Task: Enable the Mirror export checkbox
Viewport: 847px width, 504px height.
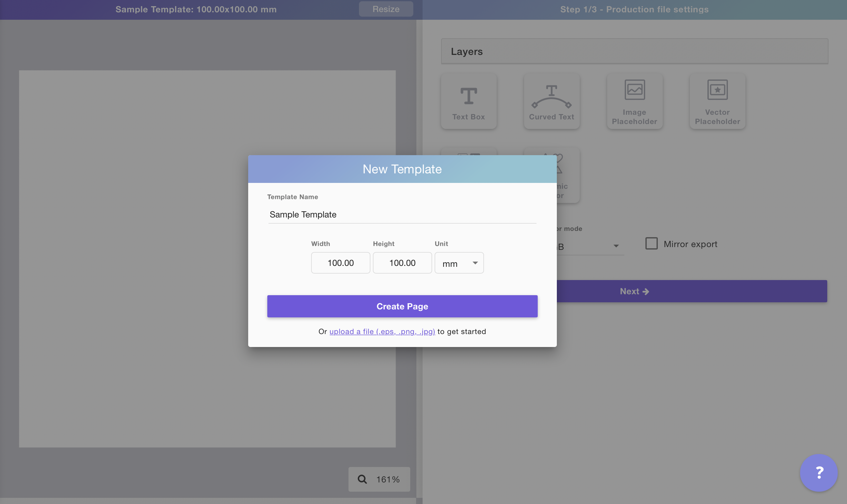Action: (651, 243)
